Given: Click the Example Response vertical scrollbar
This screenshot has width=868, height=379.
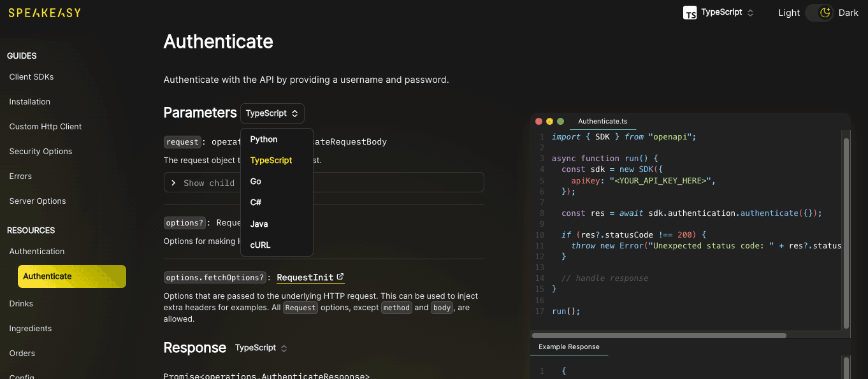Looking at the screenshot, I should click(846, 368).
